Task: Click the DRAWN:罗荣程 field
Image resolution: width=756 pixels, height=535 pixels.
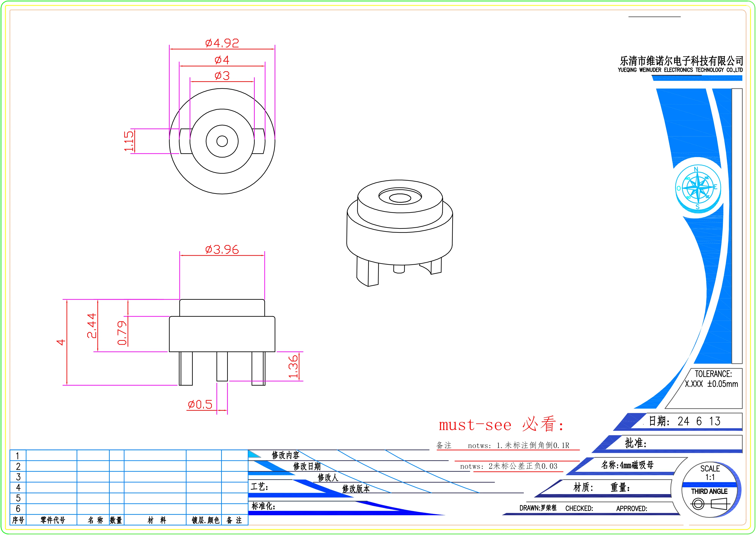Action: coord(538,508)
